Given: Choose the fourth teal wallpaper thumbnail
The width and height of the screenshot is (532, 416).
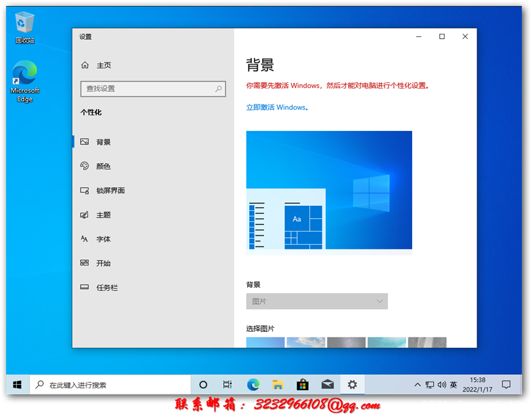Looking at the screenshot, I should pyautogui.click(x=386, y=342).
